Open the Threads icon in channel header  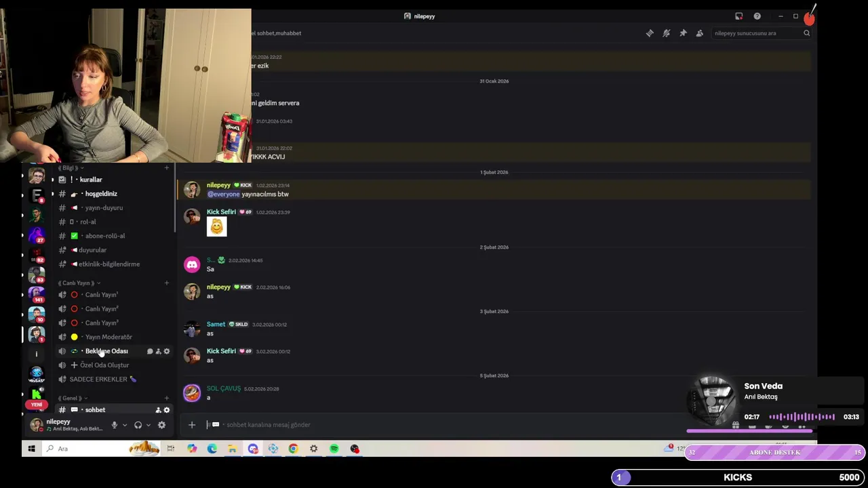pyautogui.click(x=650, y=33)
